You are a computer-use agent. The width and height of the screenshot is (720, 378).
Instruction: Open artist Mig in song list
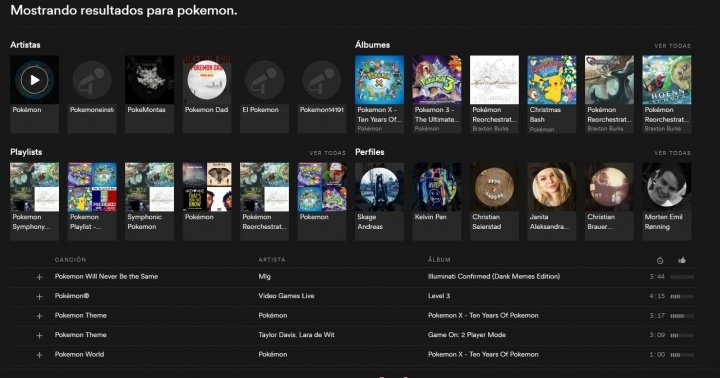coord(264,276)
